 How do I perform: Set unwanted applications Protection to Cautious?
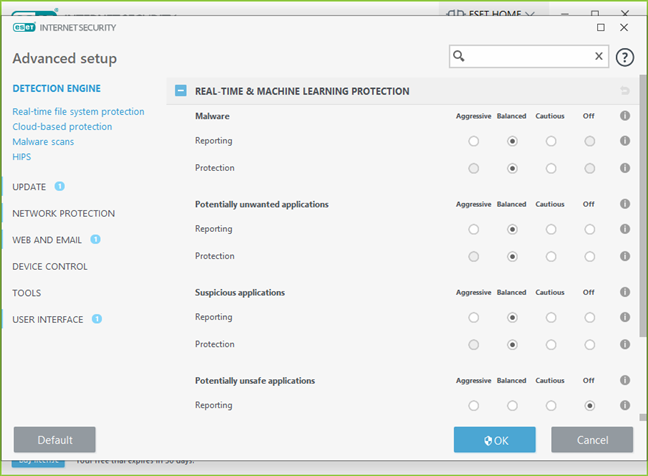pyautogui.click(x=551, y=257)
